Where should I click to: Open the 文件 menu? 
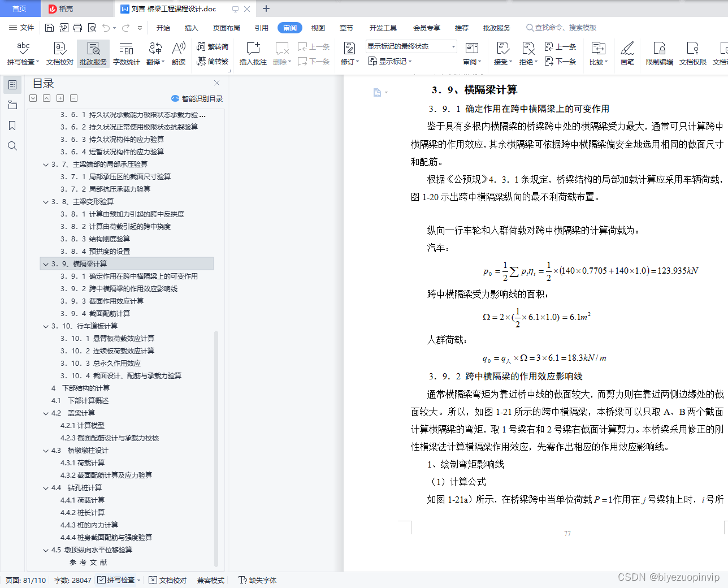[x=21, y=28]
